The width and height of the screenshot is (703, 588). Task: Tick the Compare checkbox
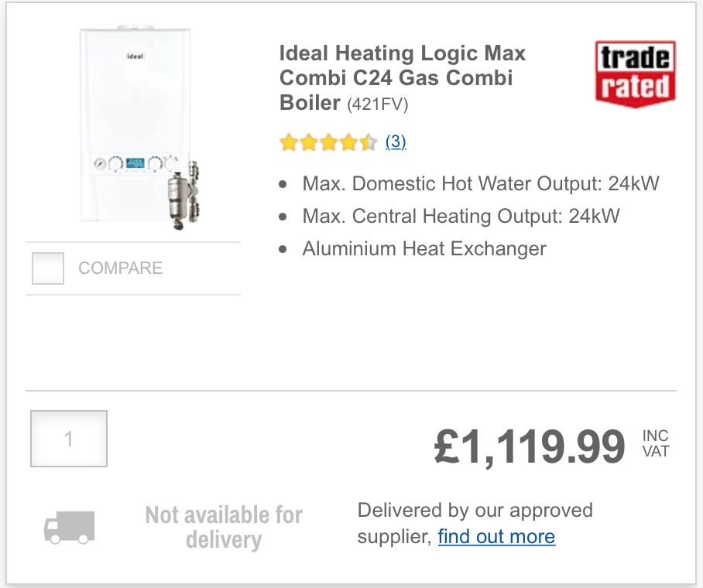pos(48,268)
